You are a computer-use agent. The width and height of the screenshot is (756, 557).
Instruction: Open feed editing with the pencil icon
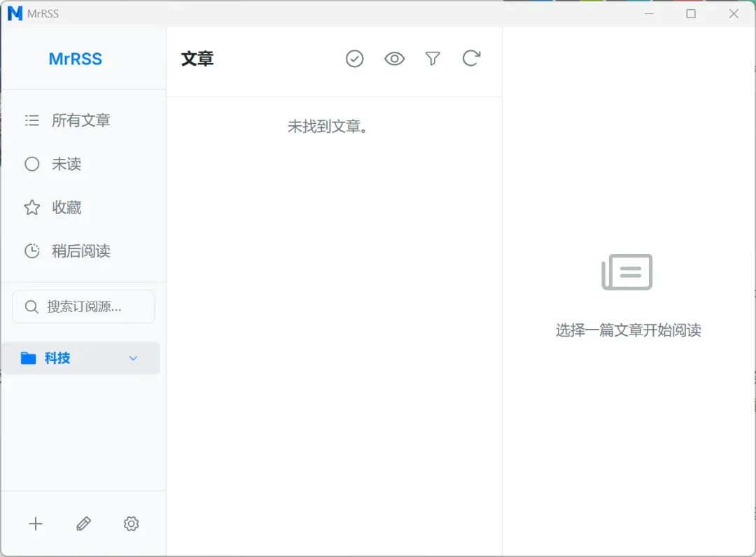83,523
